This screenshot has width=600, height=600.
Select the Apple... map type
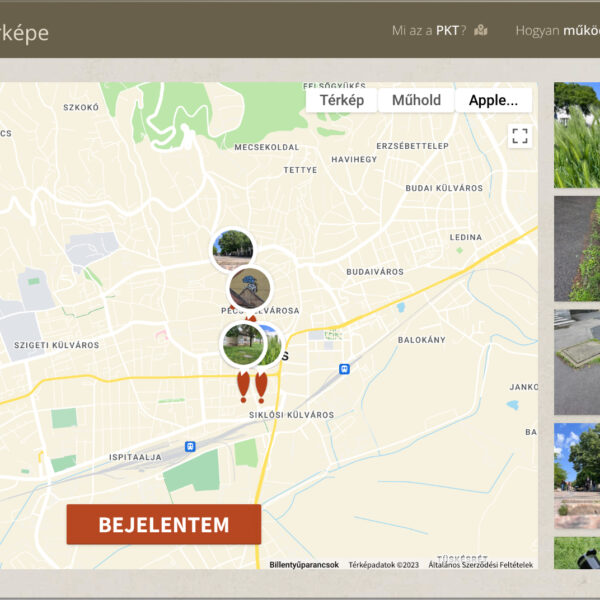494,100
